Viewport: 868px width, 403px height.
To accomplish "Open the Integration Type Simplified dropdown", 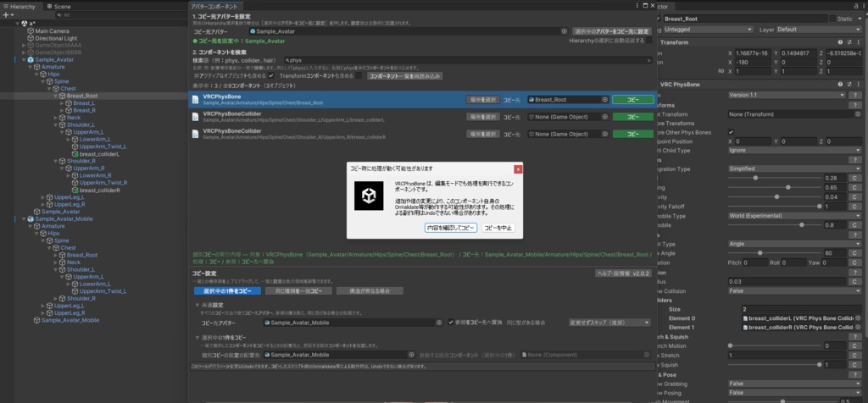I will click(x=794, y=168).
